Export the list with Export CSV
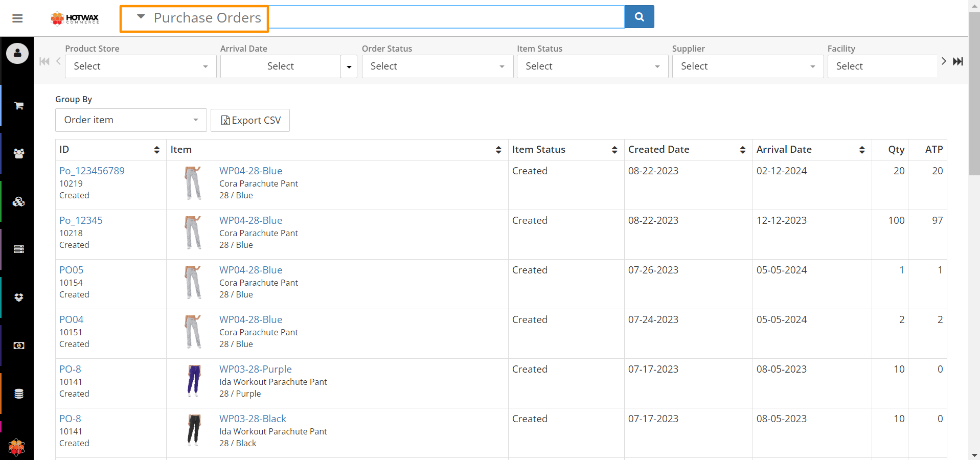The height and width of the screenshot is (460, 980). [250, 121]
